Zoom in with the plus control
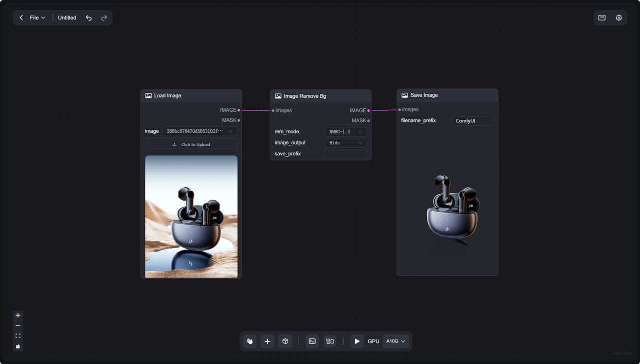The width and height of the screenshot is (640, 364). (18, 315)
